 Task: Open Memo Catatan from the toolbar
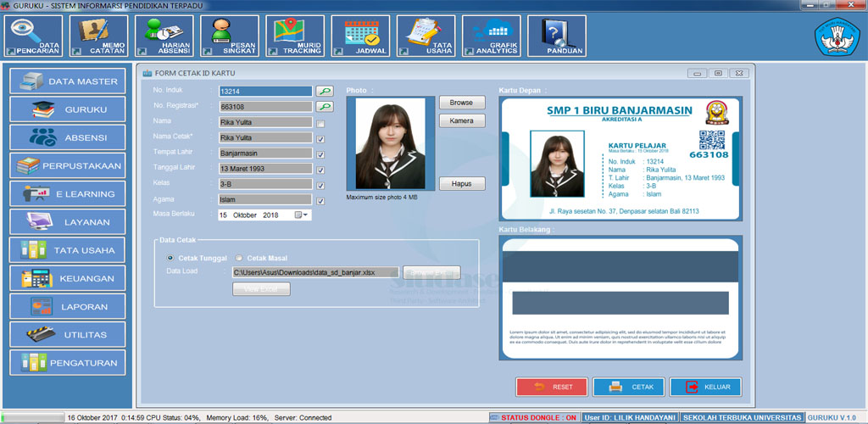(99, 36)
